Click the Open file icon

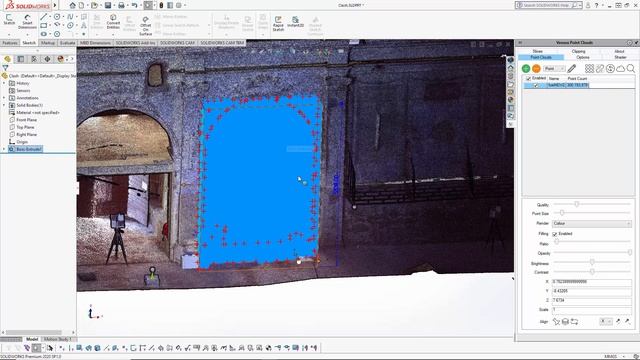coord(94,5)
